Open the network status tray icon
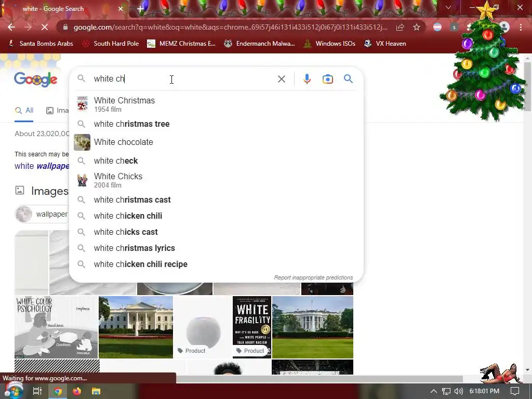532x399 pixels. pyautogui.click(x=446, y=391)
